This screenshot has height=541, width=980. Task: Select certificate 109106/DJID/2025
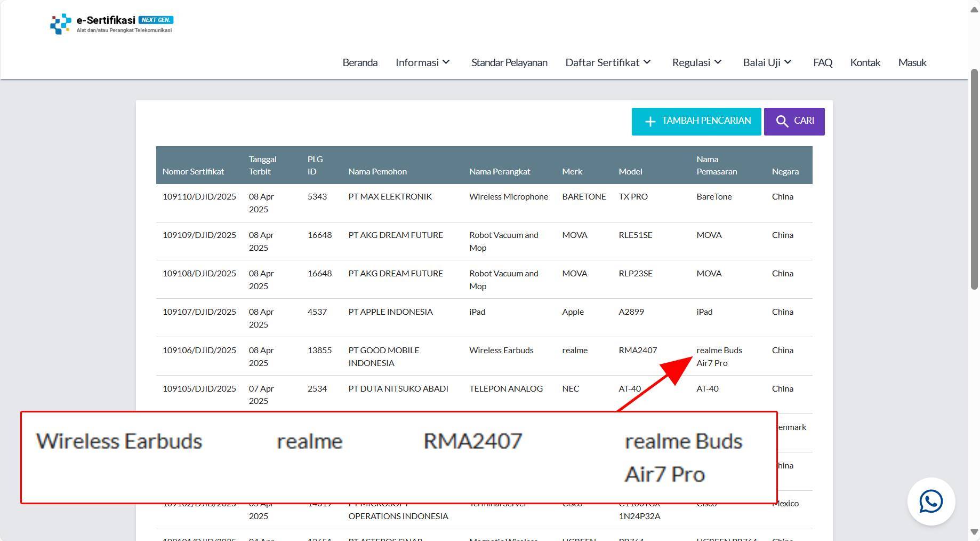pyautogui.click(x=199, y=350)
